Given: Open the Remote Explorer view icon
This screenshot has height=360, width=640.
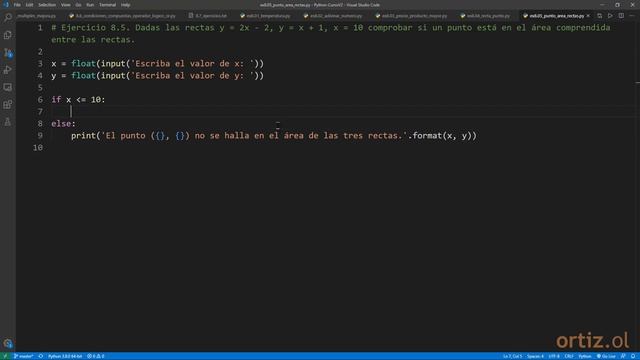Looking at the screenshot, I should 8,87.
